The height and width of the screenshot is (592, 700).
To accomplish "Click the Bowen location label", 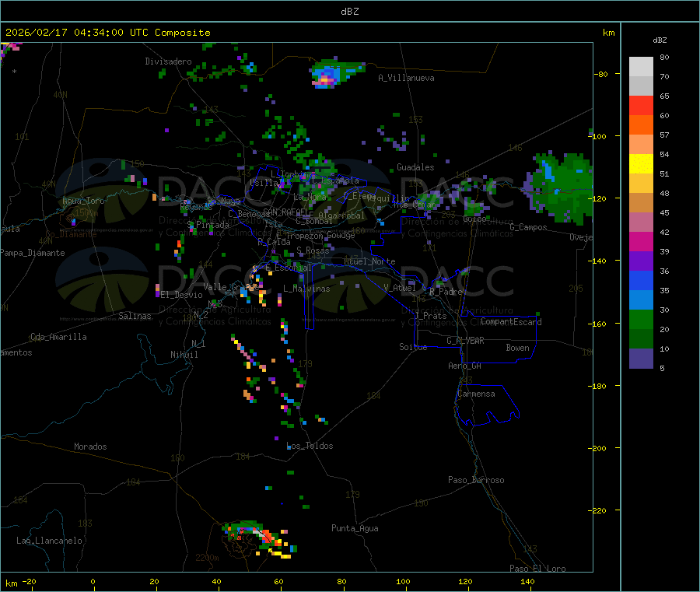I will pyautogui.click(x=517, y=348).
